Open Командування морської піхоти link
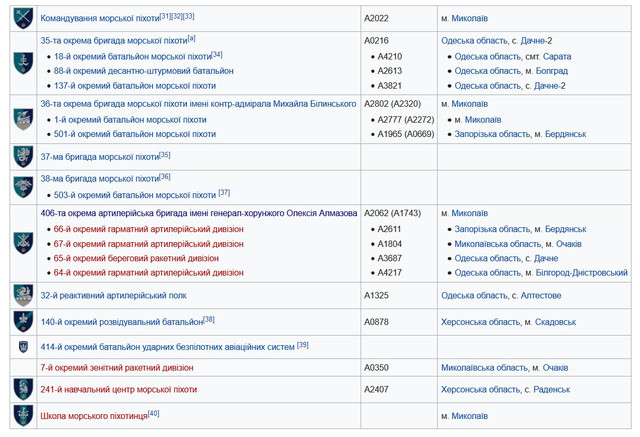This screenshot has height=437, width=640. click(100, 18)
